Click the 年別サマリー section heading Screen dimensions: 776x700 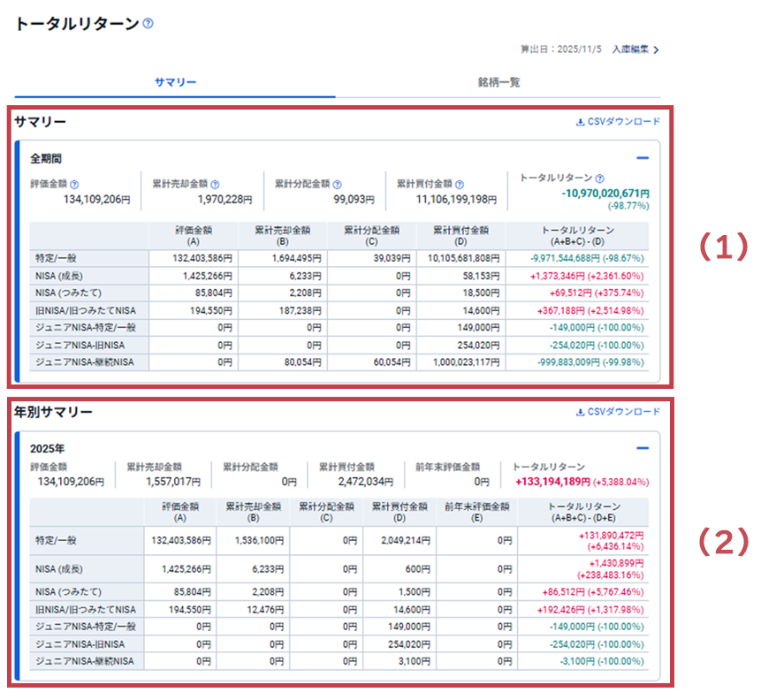pyautogui.click(x=53, y=412)
